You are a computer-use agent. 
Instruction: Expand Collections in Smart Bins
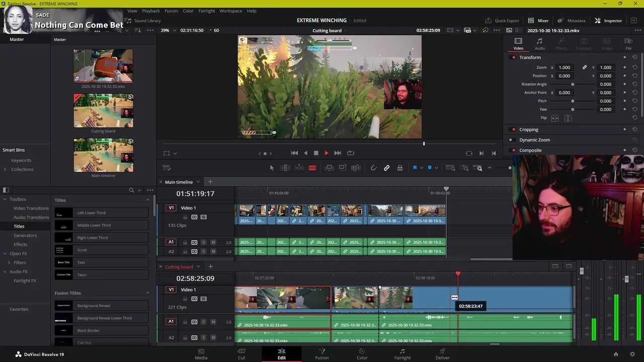5,169
